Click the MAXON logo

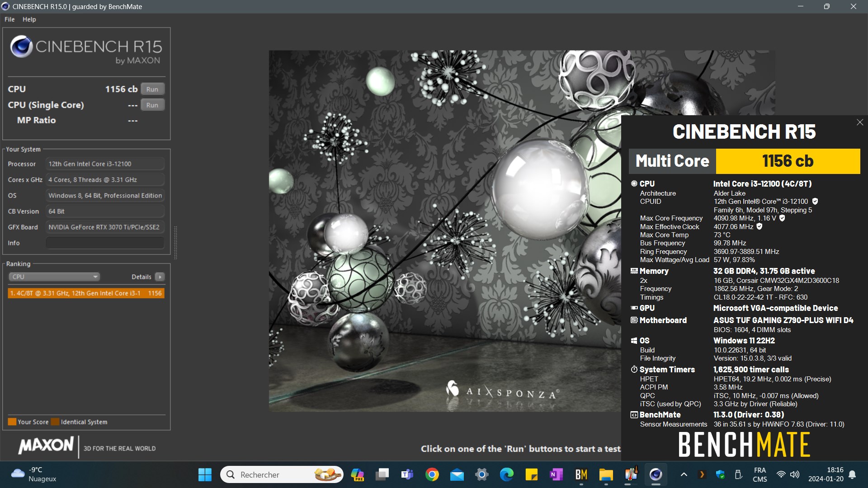pyautogui.click(x=46, y=446)
